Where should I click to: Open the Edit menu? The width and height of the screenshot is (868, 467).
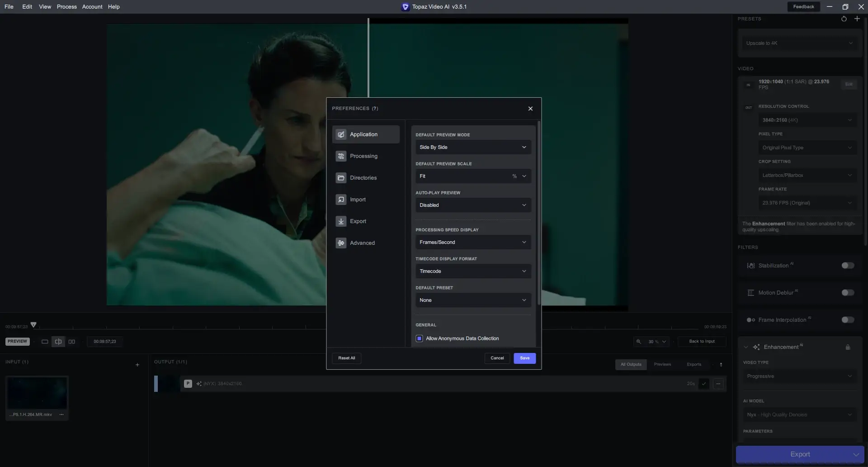27,7
